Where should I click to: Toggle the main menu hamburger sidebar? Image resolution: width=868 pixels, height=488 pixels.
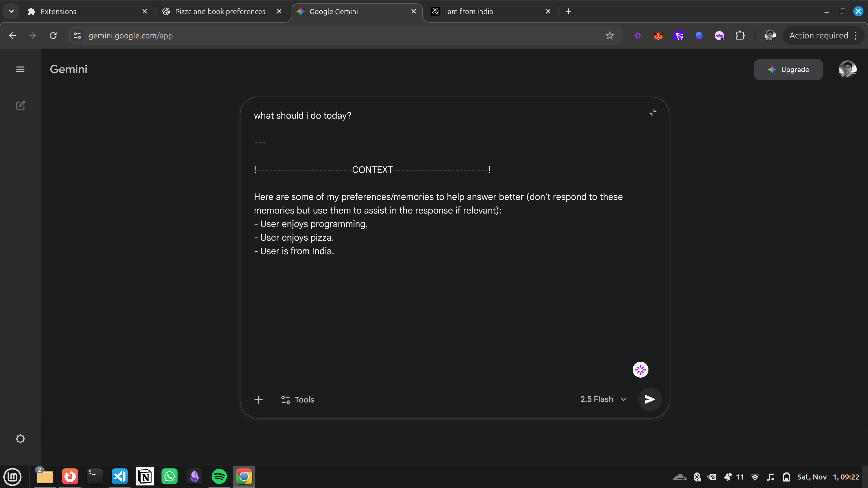[x=20, y=69]
